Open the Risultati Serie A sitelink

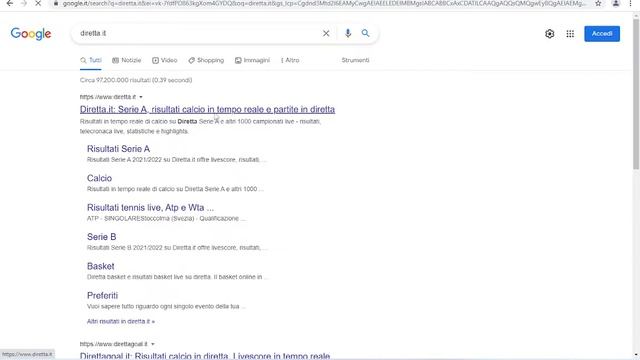(x=118, y=149)
